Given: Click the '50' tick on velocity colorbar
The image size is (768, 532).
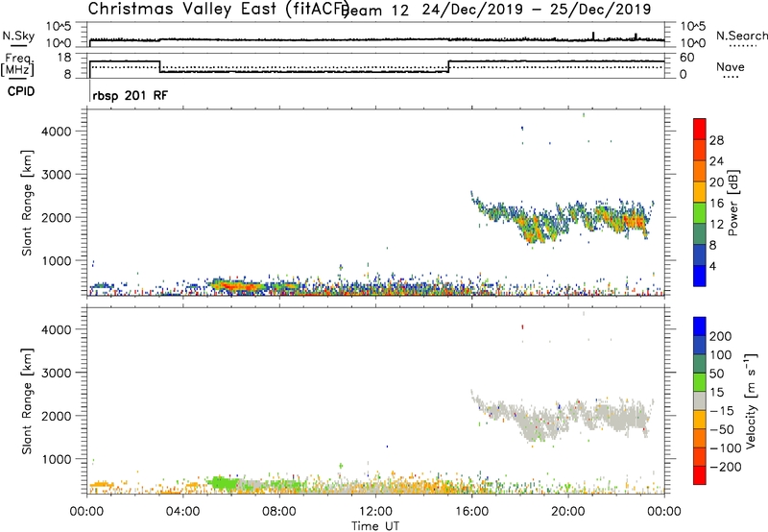Looking at the screenshot, I should pyautogui.click(x=716, y=374).
